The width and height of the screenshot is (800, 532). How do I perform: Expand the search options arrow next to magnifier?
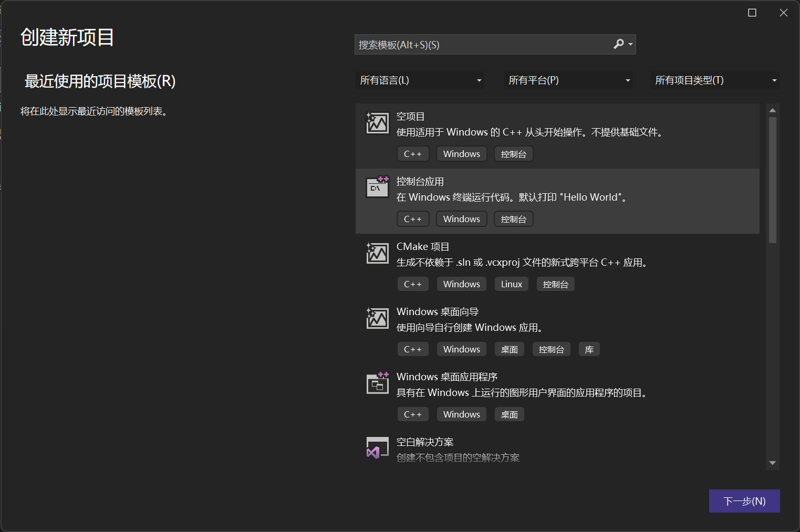630,45
